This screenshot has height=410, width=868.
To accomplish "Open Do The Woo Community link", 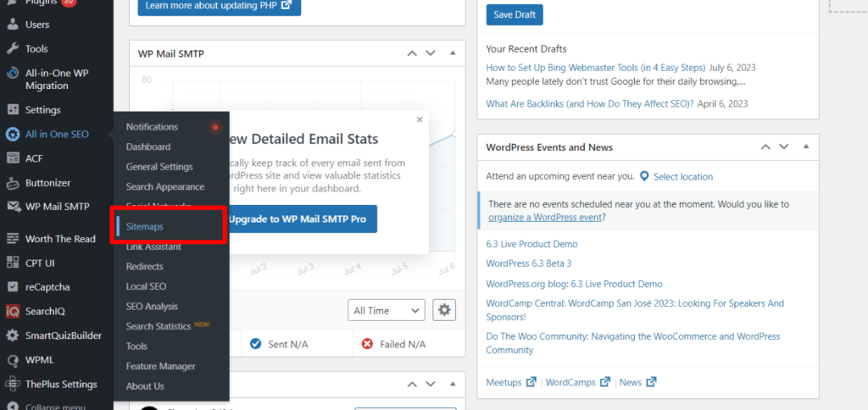I will pos(632,343).
